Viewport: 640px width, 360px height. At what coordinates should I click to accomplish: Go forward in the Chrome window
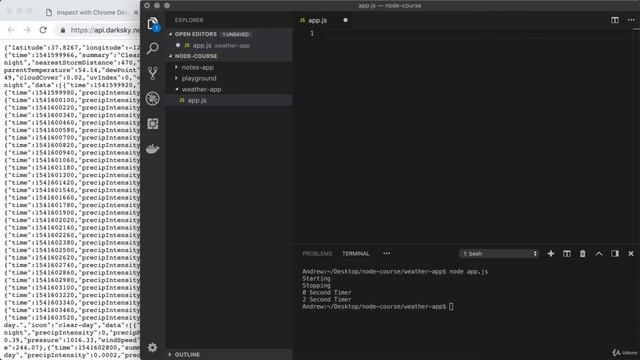tap(27, 30)
